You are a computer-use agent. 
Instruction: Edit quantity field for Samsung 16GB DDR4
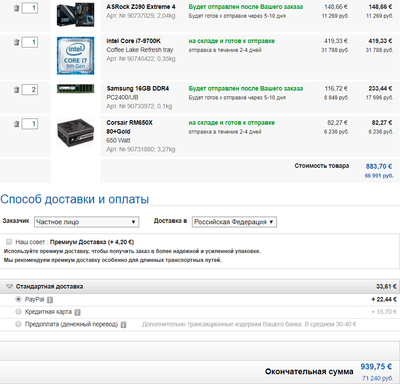click(x=30, y=90)
